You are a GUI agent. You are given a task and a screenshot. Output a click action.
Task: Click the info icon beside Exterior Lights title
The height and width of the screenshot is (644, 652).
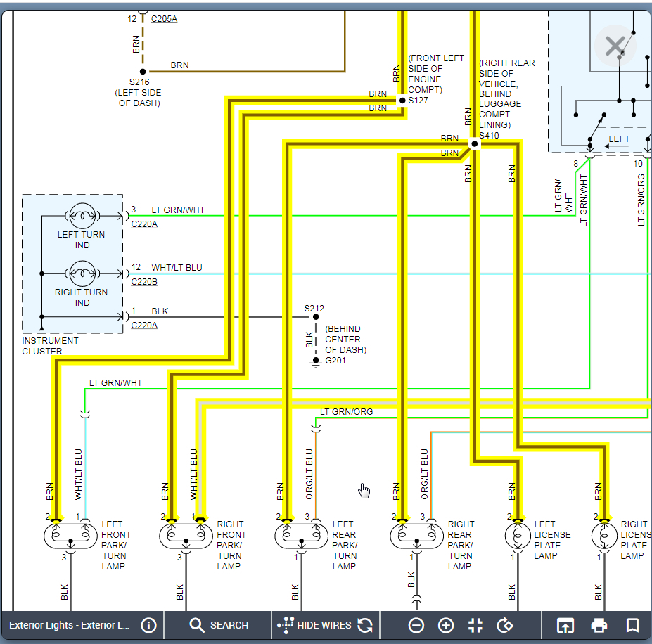coord(148,625)
